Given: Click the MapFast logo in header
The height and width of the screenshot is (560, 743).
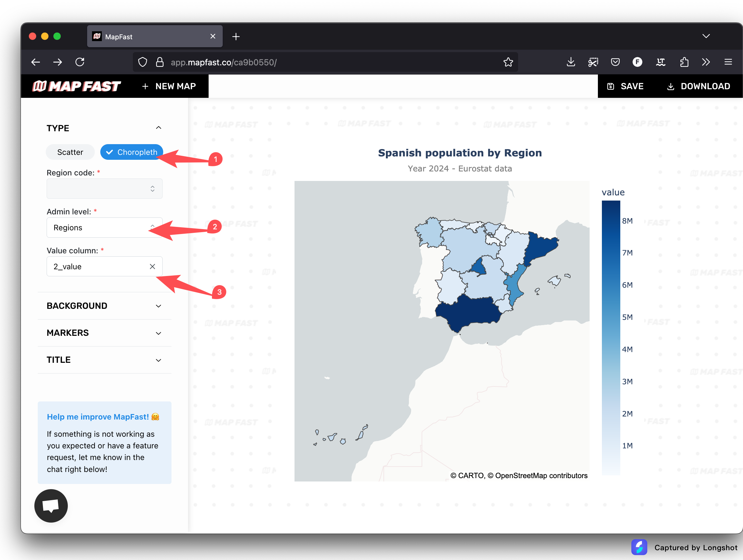Looking at the screenshot, I should pos(76,86).
